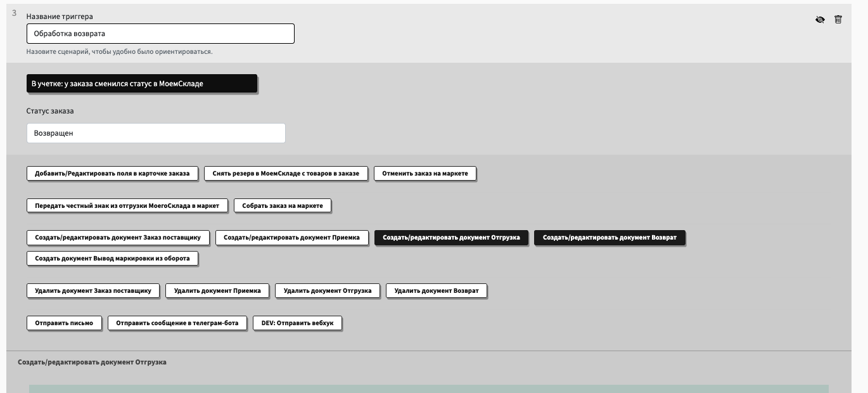Click "Создать документ Вывод маркировки из оборота"
The image size is (868, 393).
[112, 259]
